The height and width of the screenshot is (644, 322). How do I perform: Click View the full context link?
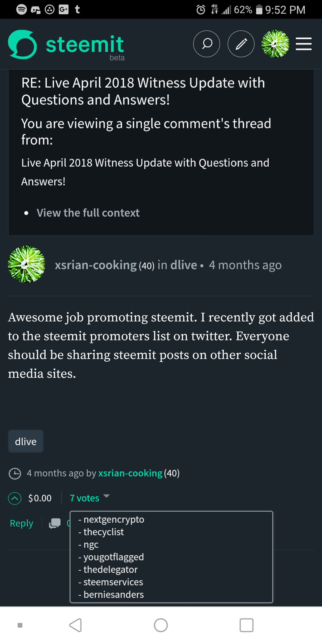[x=88, y=213]
